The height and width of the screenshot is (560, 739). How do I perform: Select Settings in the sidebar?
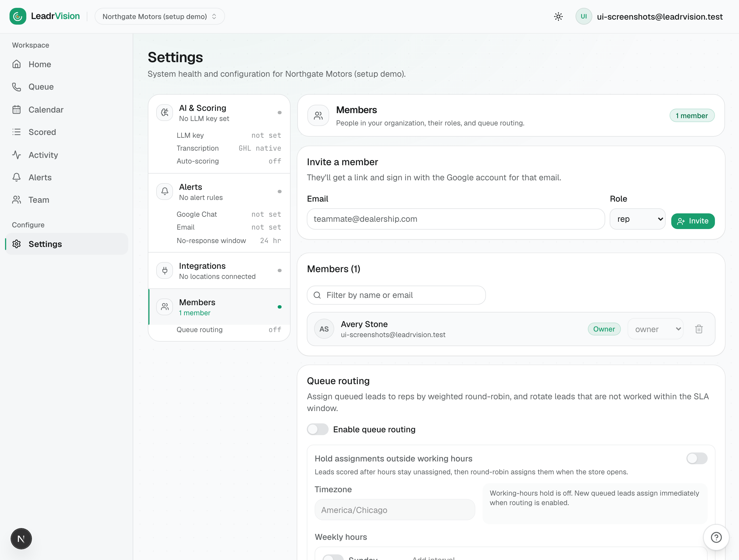pyautogui.click(x=67, y=244)
